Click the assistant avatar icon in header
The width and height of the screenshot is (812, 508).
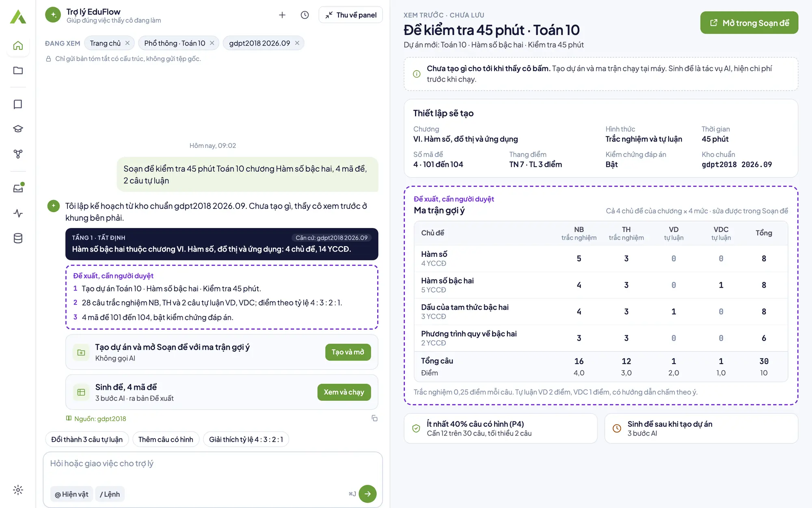coord(53,15)
